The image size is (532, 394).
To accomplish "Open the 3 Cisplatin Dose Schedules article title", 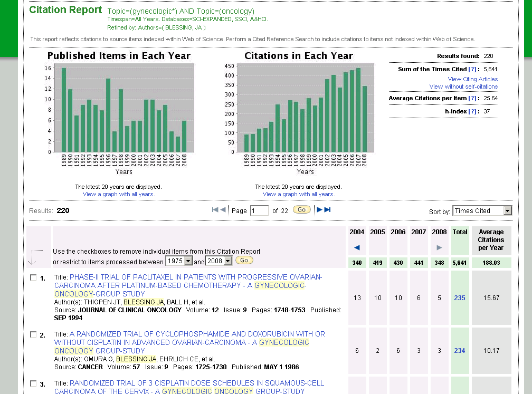I will click(x=189, y=387).
